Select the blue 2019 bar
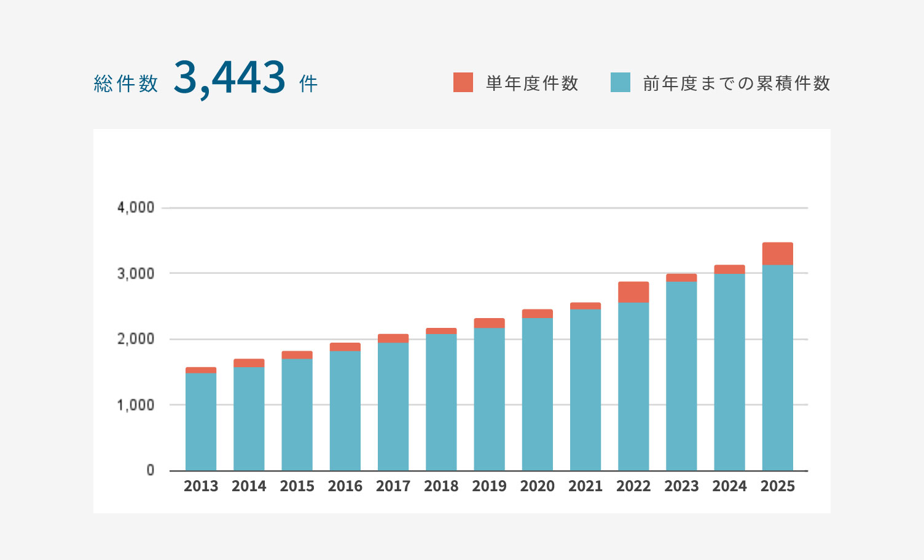Viewport: 924px width, 560px height. click(489, 399)
